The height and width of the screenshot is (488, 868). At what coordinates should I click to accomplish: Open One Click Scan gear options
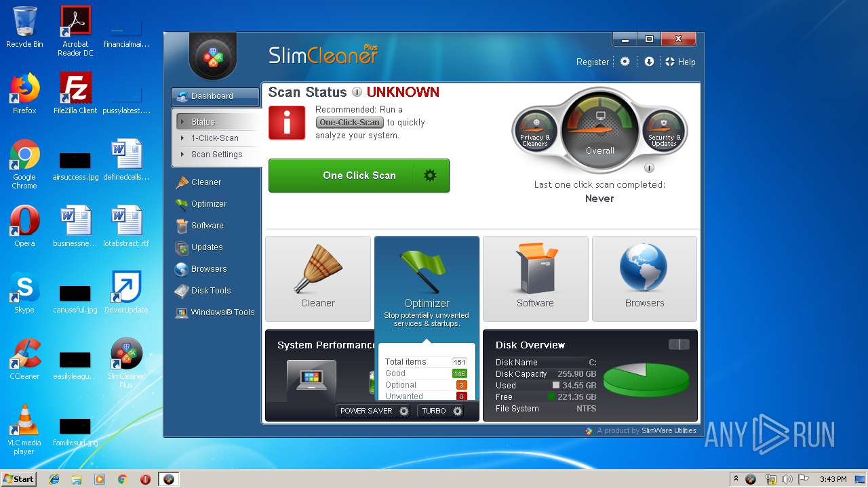tap(430, 176)
